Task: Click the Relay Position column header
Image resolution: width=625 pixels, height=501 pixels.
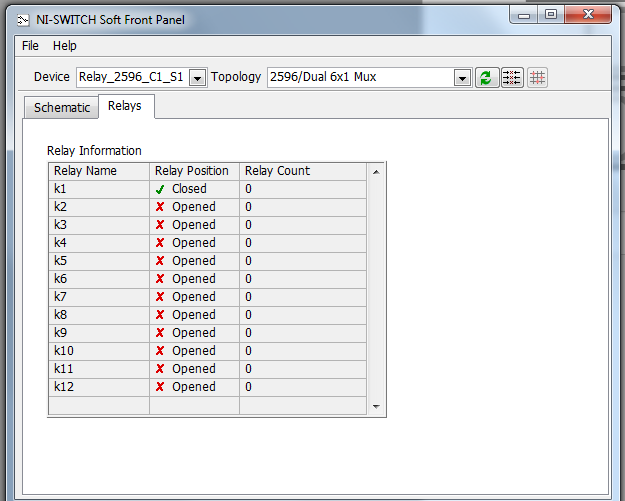Action: pyautogui.click(x=195, y=171)
